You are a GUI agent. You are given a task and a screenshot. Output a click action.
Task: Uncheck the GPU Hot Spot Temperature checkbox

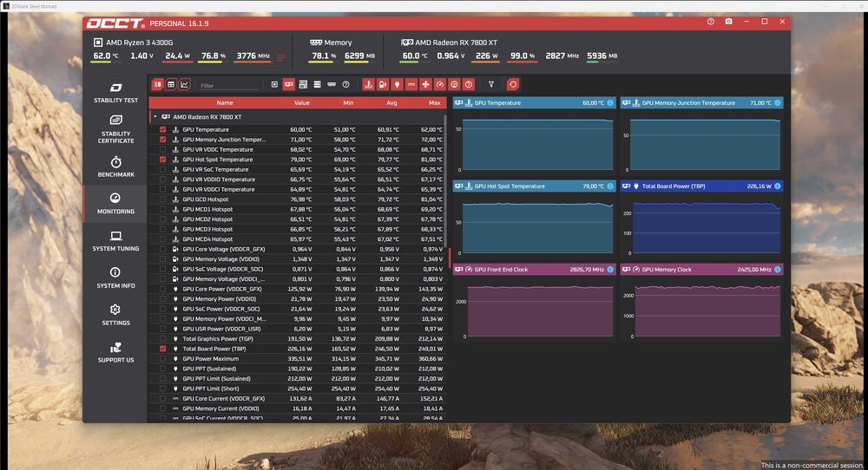coord(163,160)
